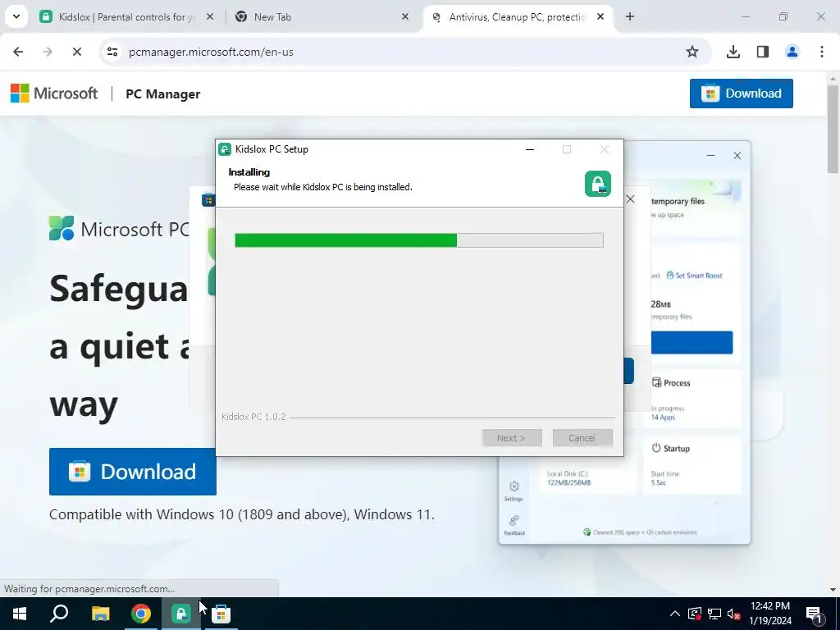
Task: Click "Compatible with Windows 10" text
Action: (242, 514)
